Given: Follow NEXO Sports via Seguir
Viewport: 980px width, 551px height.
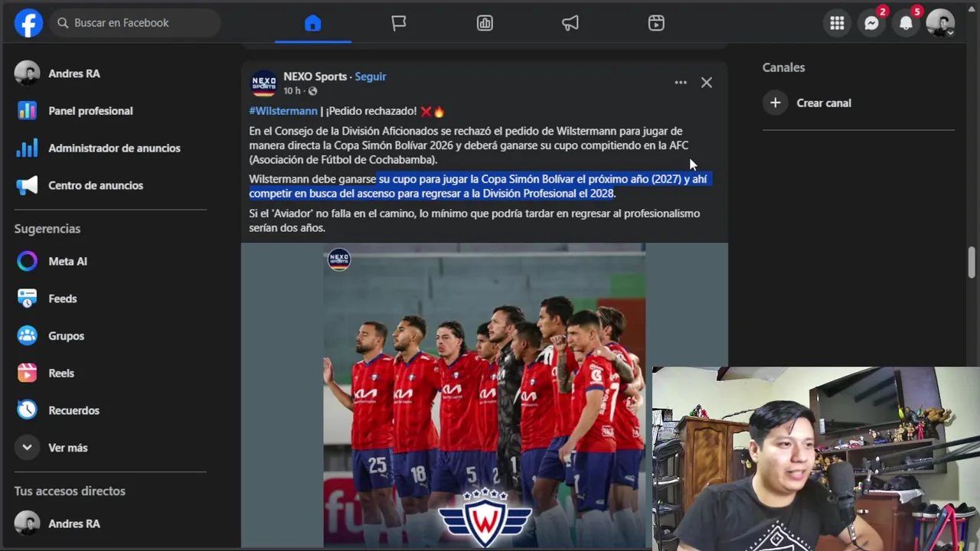Looking at the screenshot, I should click(x=371, y=77).
